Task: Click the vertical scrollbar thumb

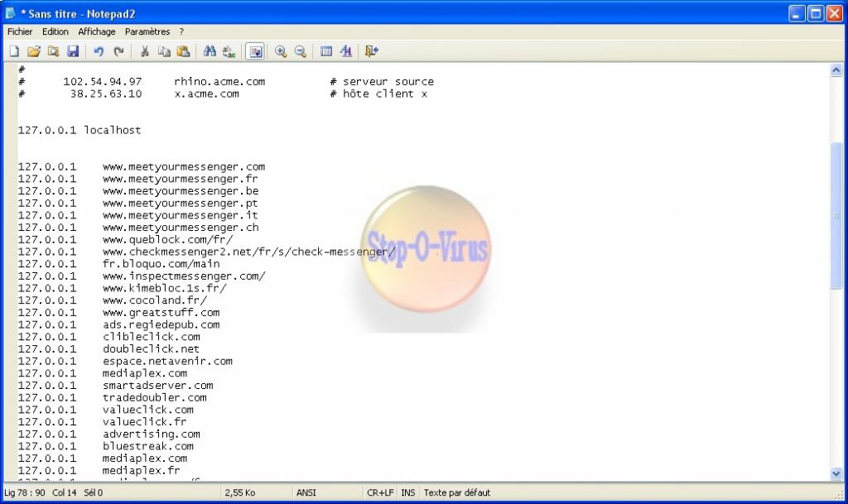Action: [x=836, y=216]
